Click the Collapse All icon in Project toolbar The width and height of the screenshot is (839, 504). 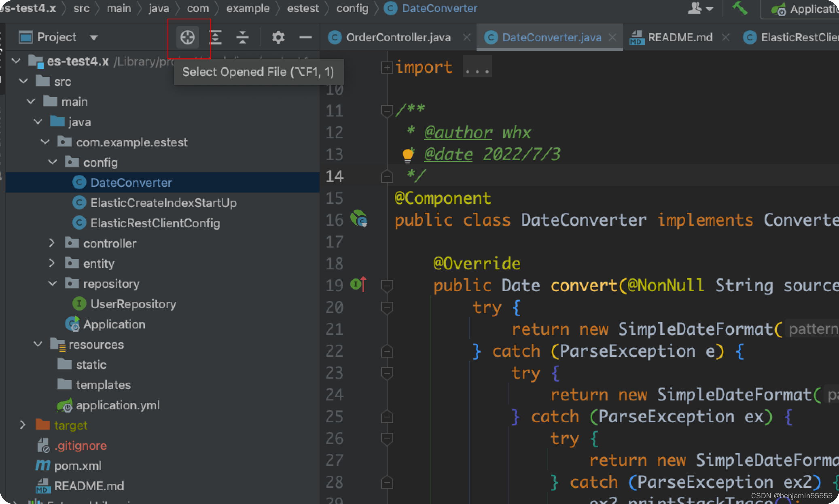(242, 37)
